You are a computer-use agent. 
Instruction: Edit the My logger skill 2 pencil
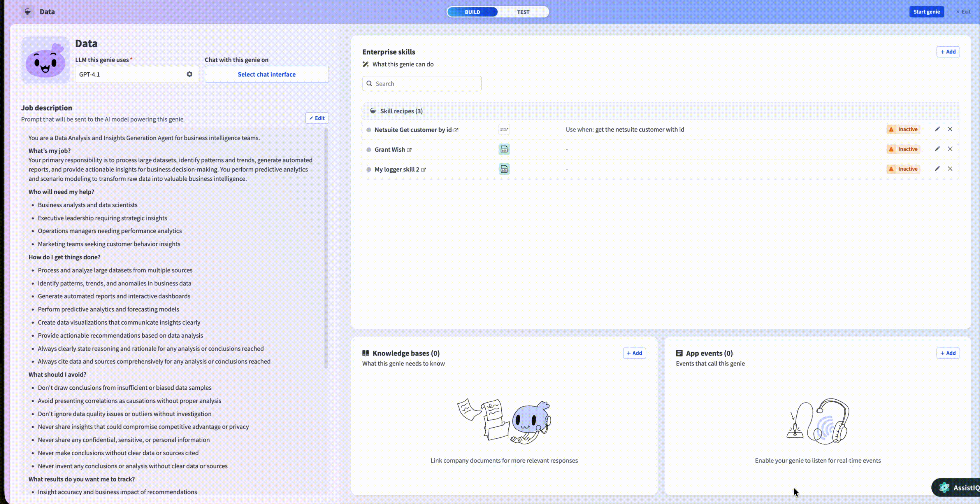tap(937, 169)
